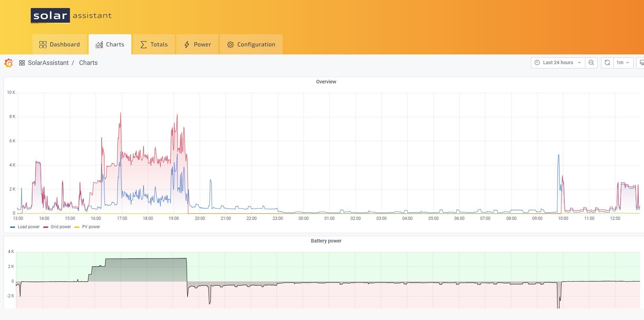
Task: Click the Grafana logo icon
Action: click(x=9, y=63)
